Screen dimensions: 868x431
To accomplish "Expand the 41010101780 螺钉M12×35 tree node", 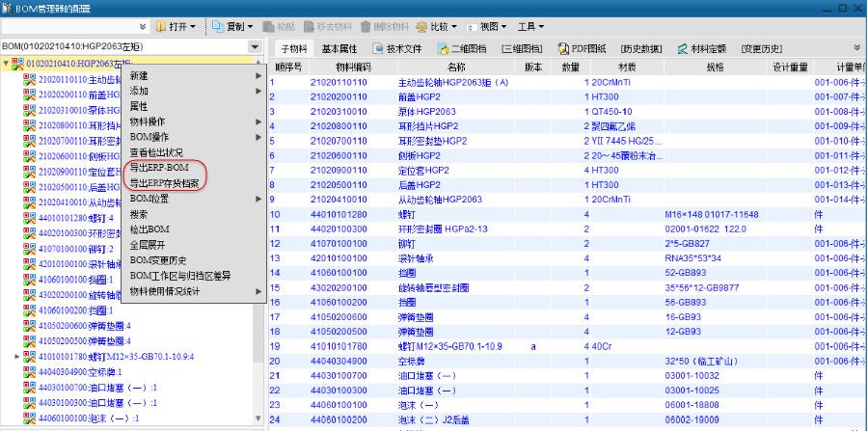I will click(x=15, y=357).
